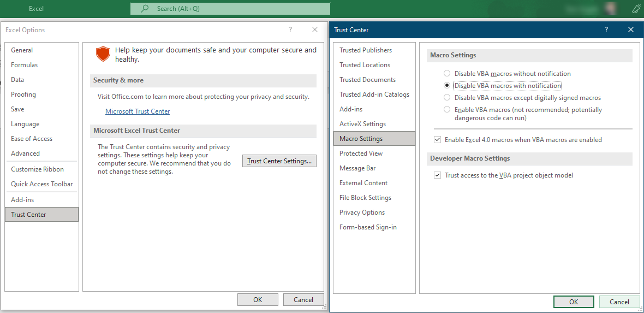Viewport: 644px width, 313px height.
Task: Open Save category in Excel Options
Action: pyautogui.click(x=41, y=109)
